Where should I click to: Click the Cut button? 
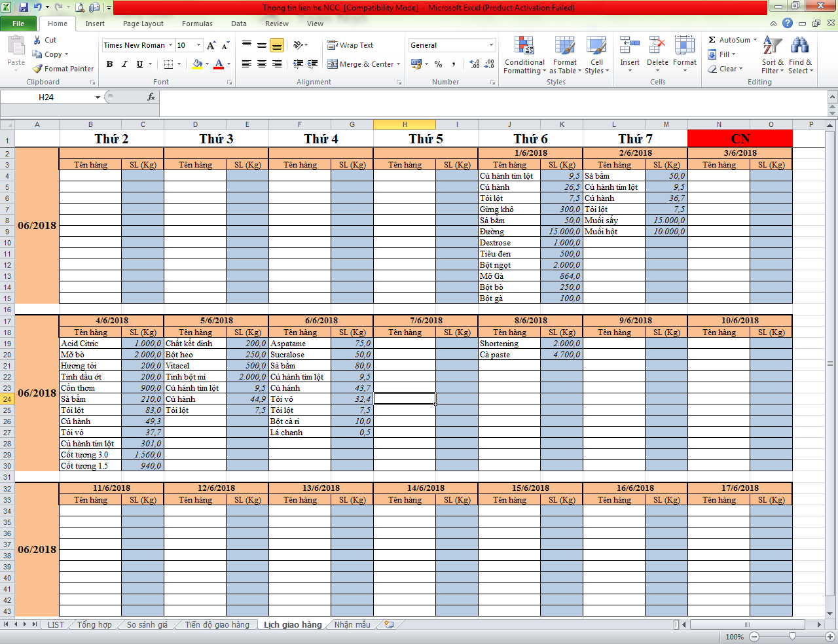click(45, 40)
